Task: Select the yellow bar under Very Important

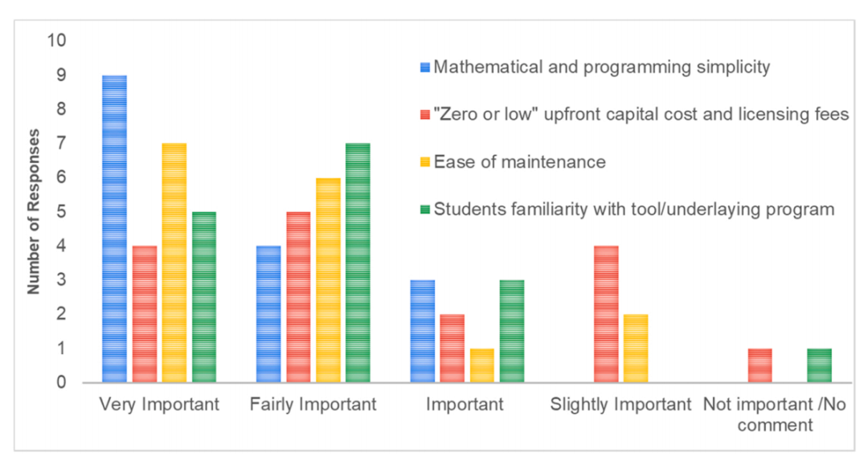Action: pos(174,263)
